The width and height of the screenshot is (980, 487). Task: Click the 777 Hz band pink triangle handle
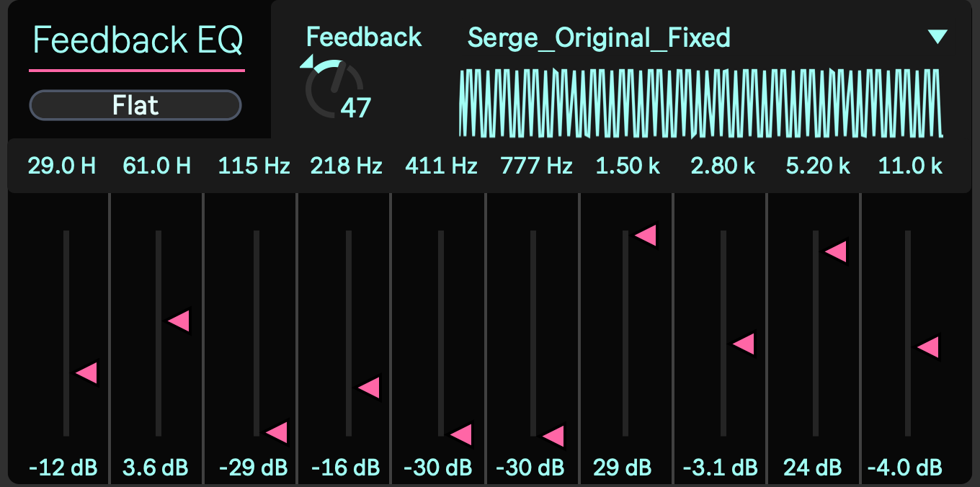pyautogui.click(x=554, y=436)
